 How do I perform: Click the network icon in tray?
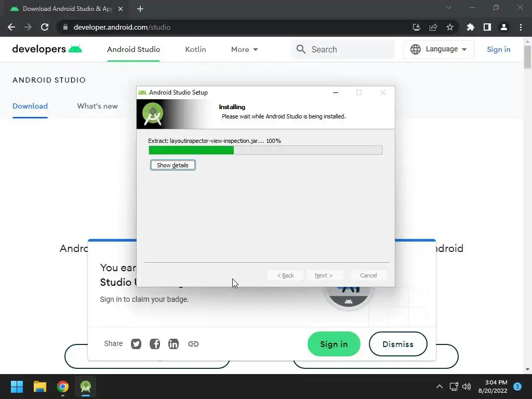[x=454, y=387]
